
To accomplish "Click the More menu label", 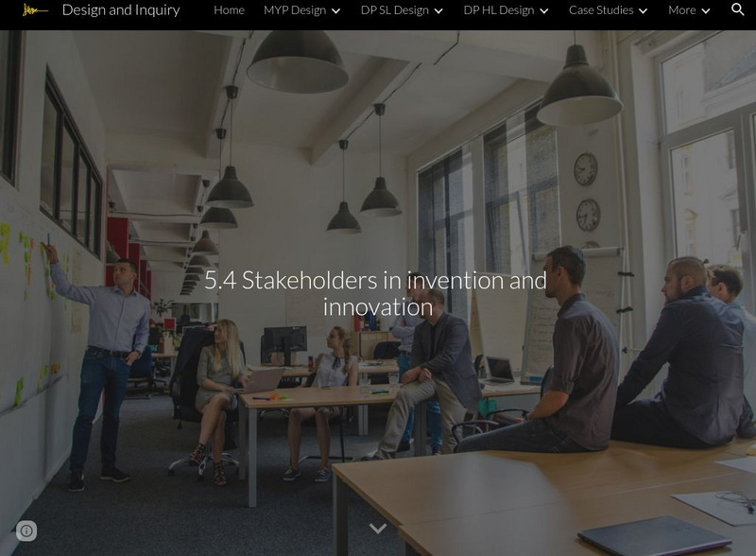I will click(x=681, y=10).
